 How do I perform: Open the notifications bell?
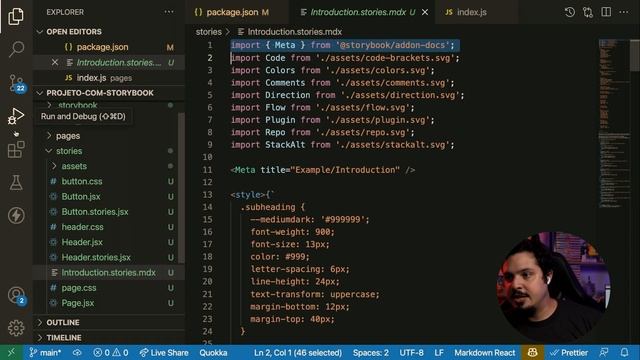pos(624,353)
